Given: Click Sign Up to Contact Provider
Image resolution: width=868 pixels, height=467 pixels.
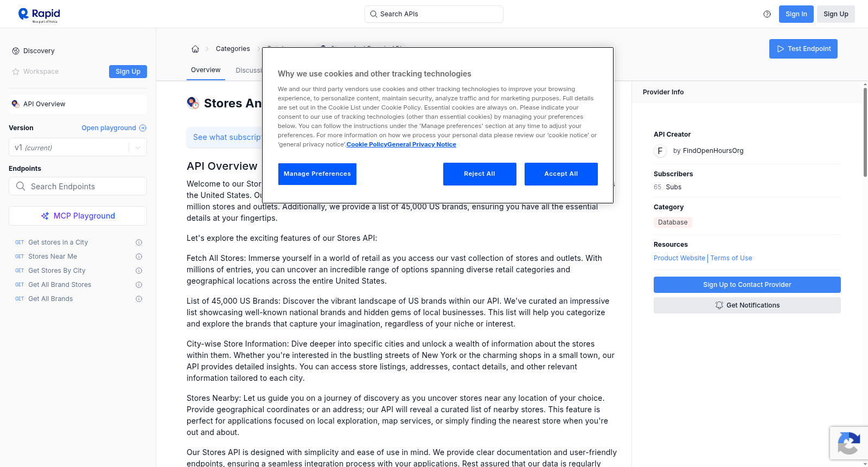Looking at the screenshot, I should tap(747, 285).
